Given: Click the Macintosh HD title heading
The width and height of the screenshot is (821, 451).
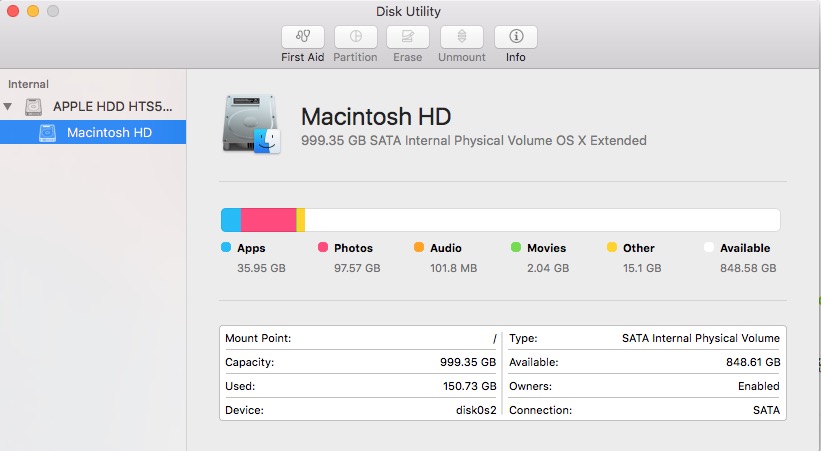Looking at the screenshot, I should tap(376, 116).
